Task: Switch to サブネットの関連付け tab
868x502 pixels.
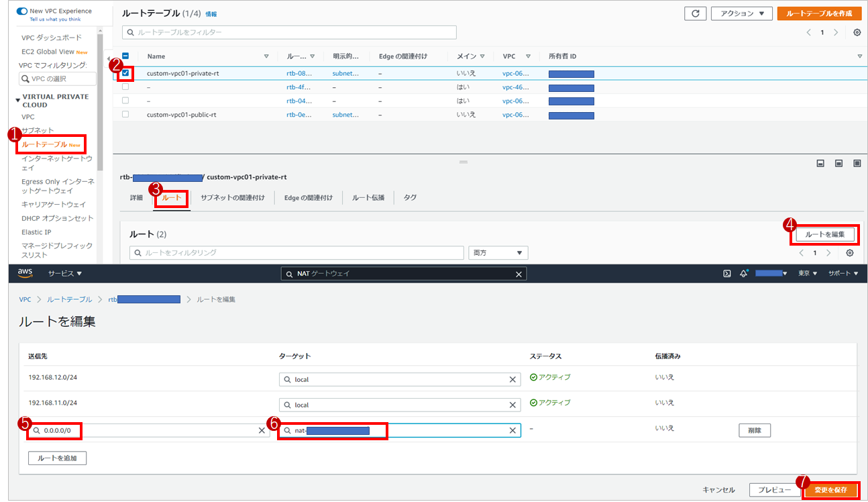Action: [x=232, y=198]
